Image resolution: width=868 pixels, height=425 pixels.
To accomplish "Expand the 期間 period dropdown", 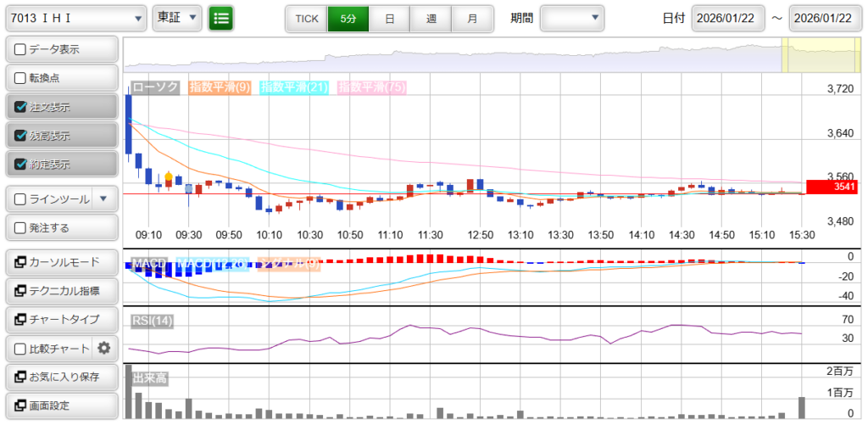I will (x=572, y=18).
